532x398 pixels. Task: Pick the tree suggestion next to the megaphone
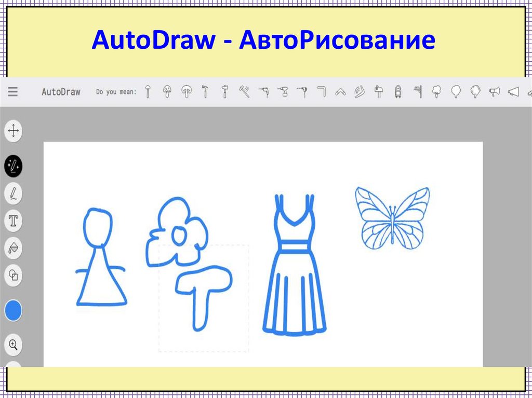click(475, 92)
